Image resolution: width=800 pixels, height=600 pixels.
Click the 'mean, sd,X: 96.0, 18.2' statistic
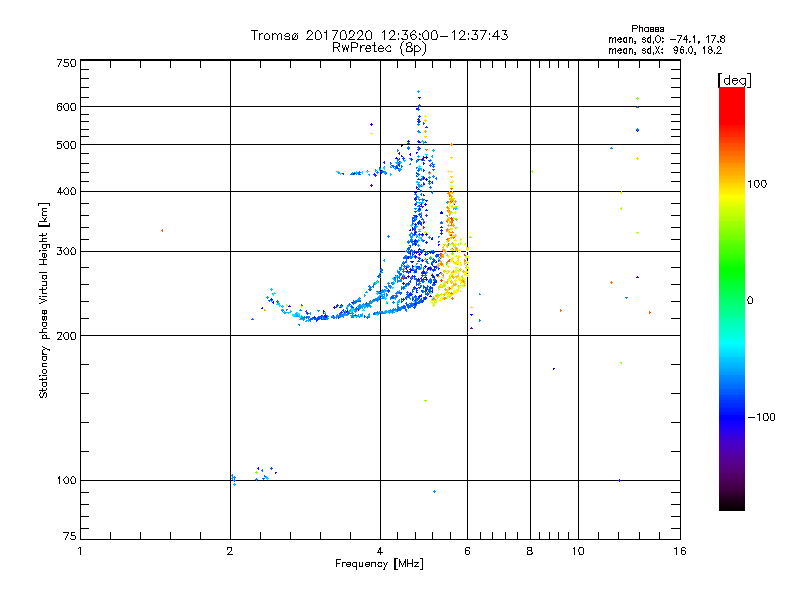(x=665, y=50)
